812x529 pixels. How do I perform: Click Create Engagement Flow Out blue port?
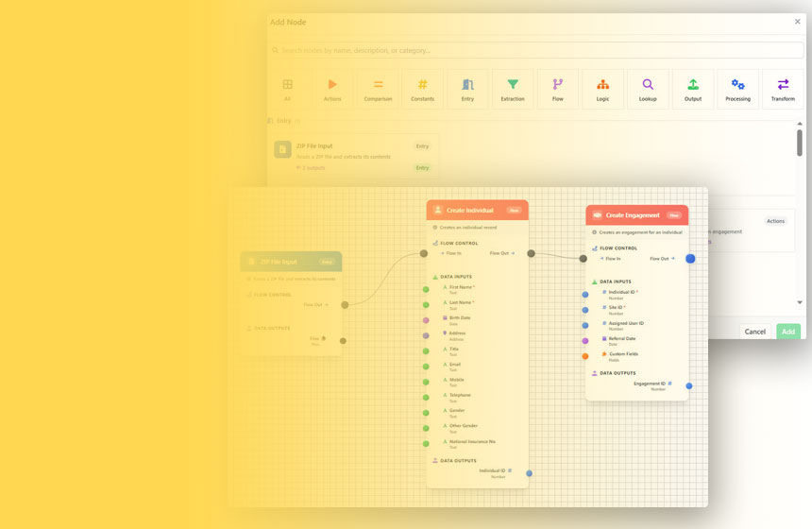coord(690,259)
